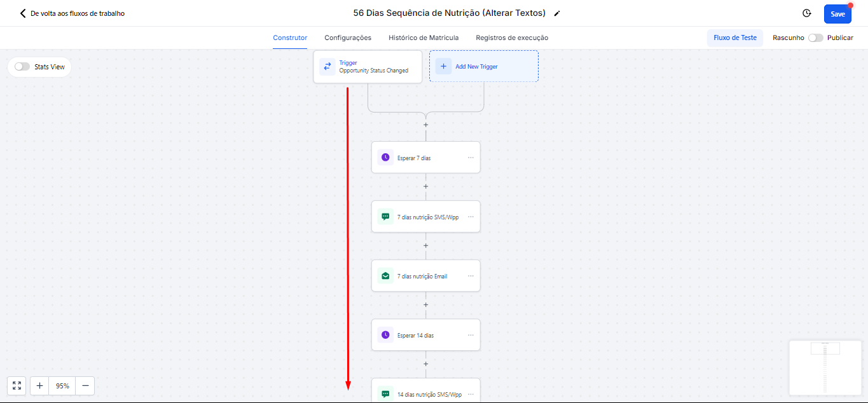Open the three-dot menu on Esperar 14 dias
The height and width of the screenshot is (403, 868).
471,335
